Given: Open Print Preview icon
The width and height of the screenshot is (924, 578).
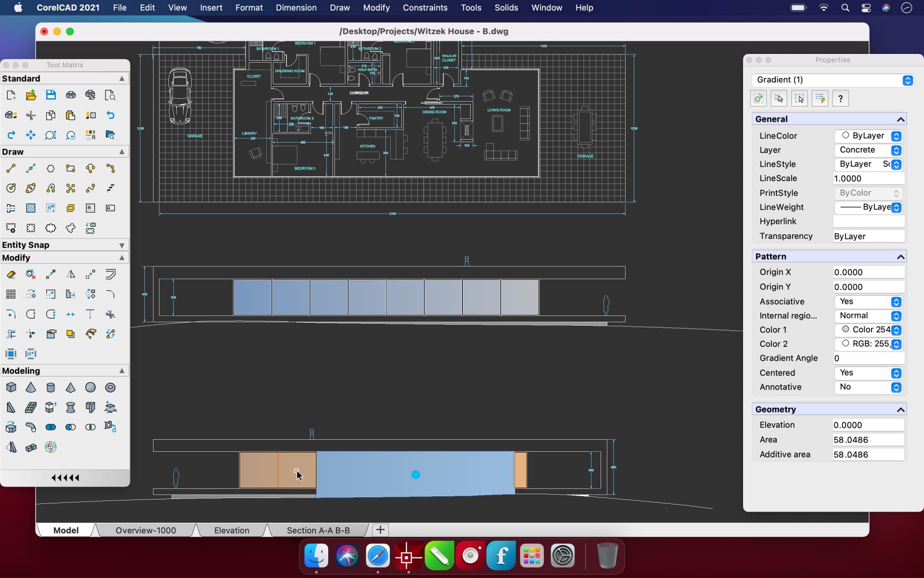Looking at the screenshot, I should (110, 95).
